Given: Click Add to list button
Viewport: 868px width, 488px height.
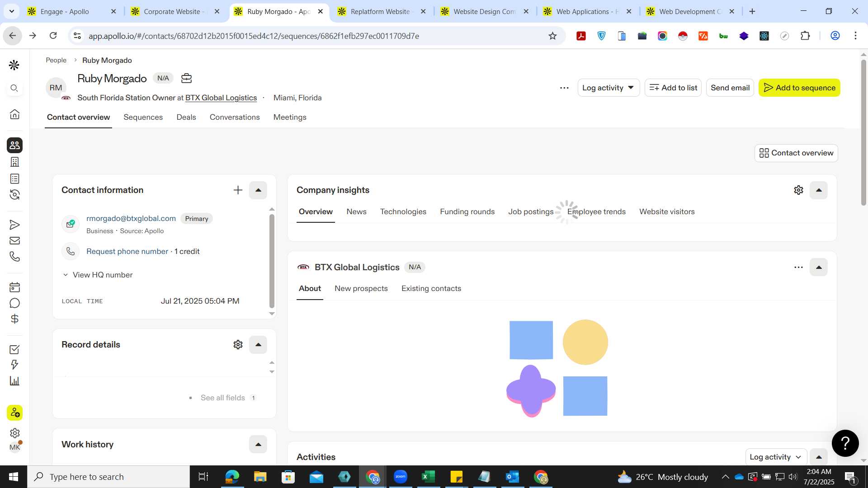Looking at the screenshot, I should pos(673,88).
